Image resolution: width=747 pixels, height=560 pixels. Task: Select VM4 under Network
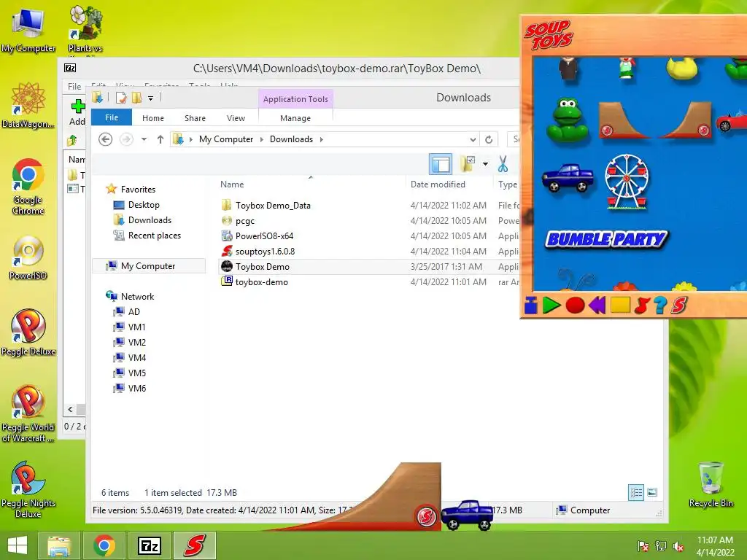coord(131,357)
